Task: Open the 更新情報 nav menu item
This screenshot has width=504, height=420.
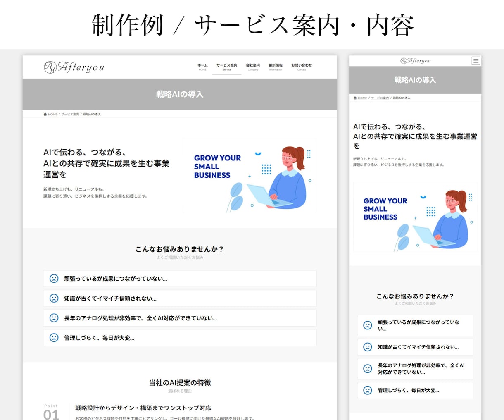Action: (276, 67)
